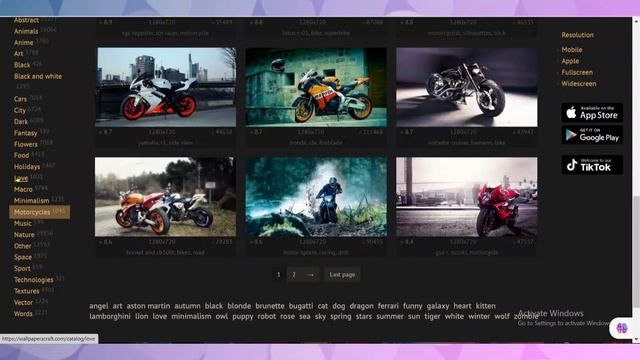Screen dimensions: 640x360
Task: Open the Music category
Action: (x=23, y=223)
